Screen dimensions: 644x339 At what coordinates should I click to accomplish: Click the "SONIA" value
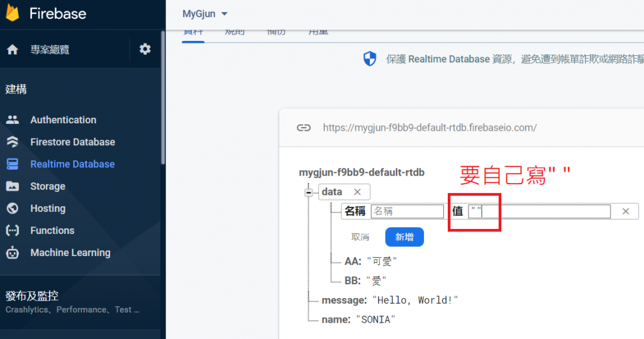(375, 320)
